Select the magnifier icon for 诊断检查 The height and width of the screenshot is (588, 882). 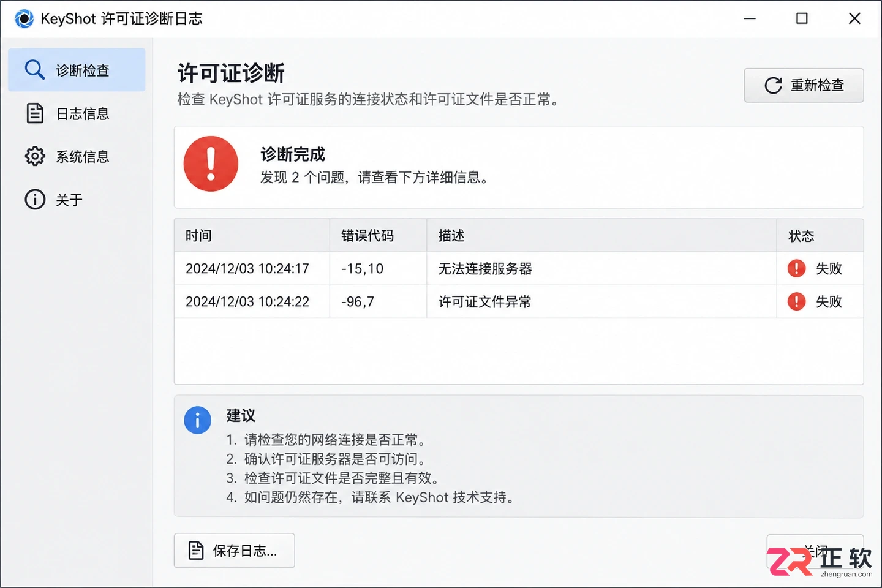tap(35, 70)
